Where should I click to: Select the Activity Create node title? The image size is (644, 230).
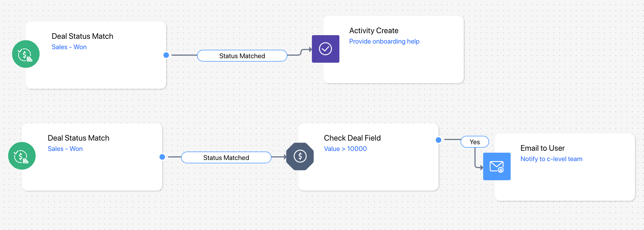click(x=374, y=30)
